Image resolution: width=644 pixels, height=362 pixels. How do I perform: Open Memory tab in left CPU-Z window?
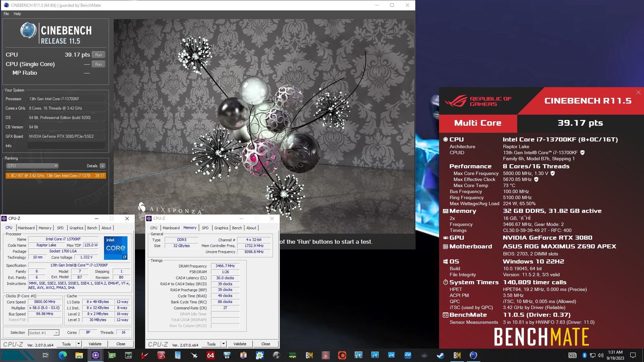coord(45,228)
